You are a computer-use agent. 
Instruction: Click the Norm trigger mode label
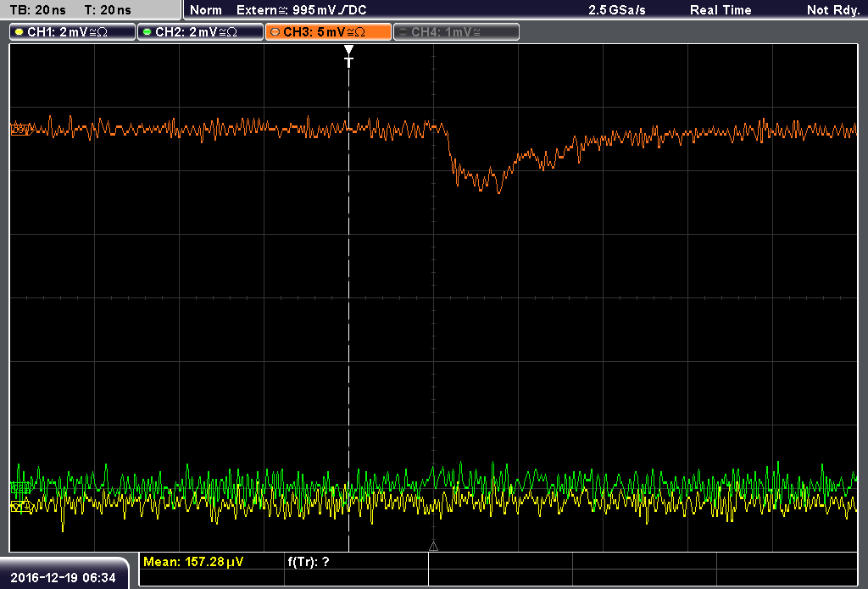tap(205, 10)
